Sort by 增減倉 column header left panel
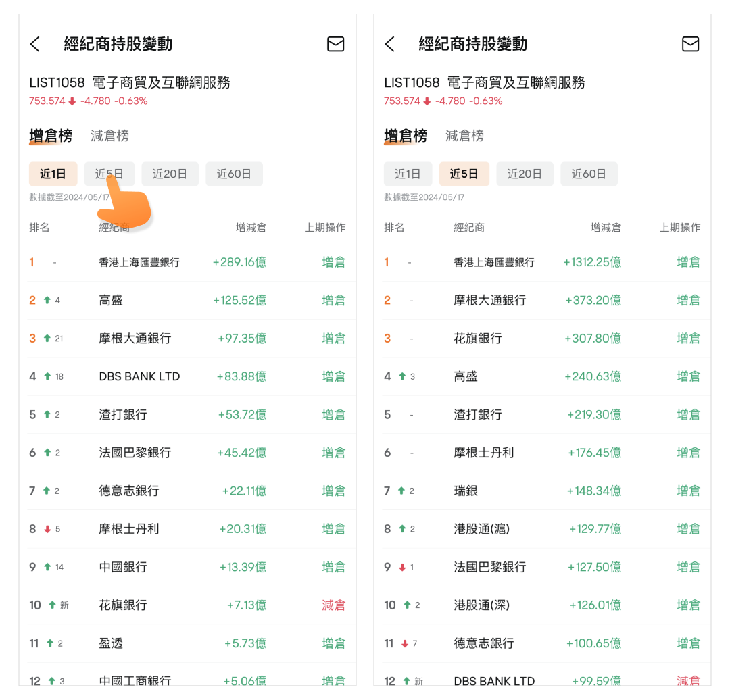The image size is (730, 700). 250,228
